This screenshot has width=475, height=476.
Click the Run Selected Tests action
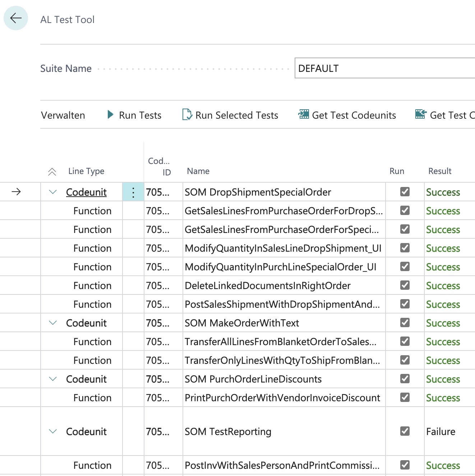(230, 115)
